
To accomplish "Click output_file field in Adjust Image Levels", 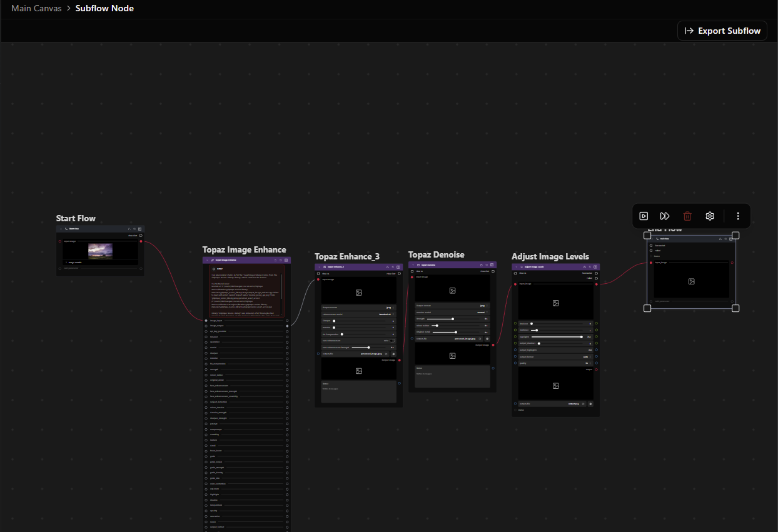I will tap(552, 404).
